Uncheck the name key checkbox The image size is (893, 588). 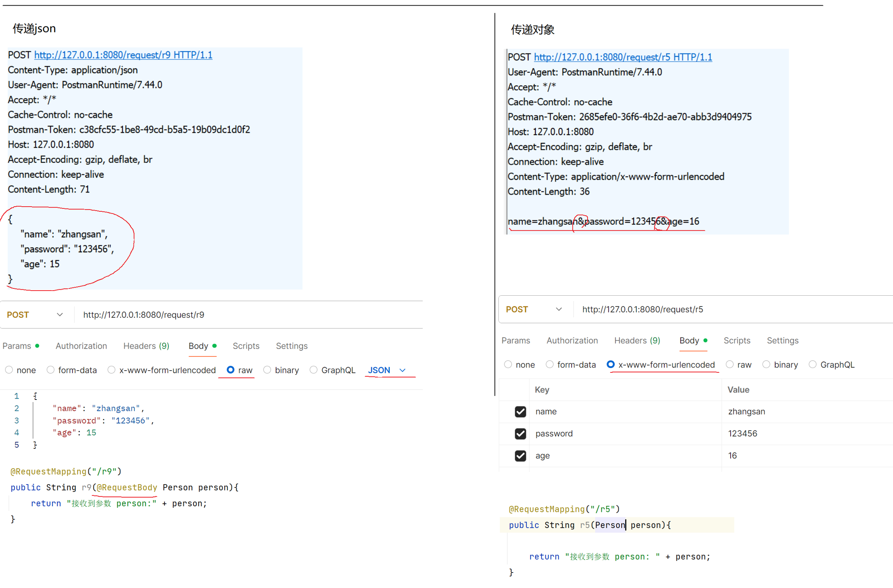(520, 412)
